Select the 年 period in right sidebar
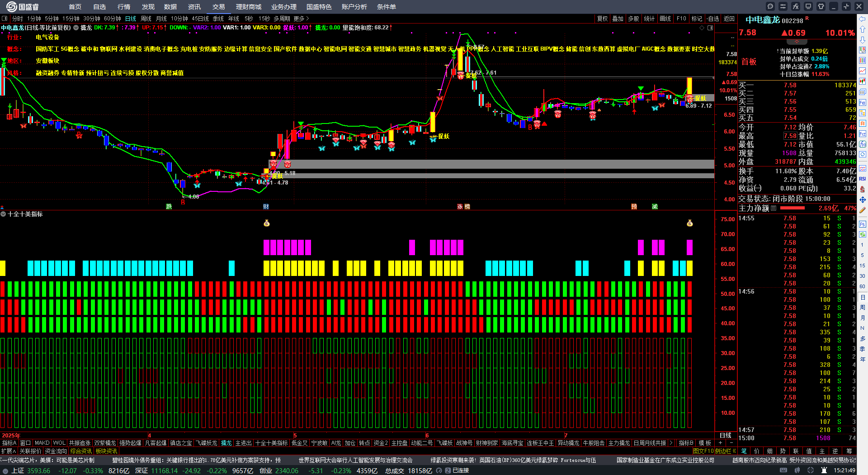Screen dimensions: 868x475 [x=863, y=359]
